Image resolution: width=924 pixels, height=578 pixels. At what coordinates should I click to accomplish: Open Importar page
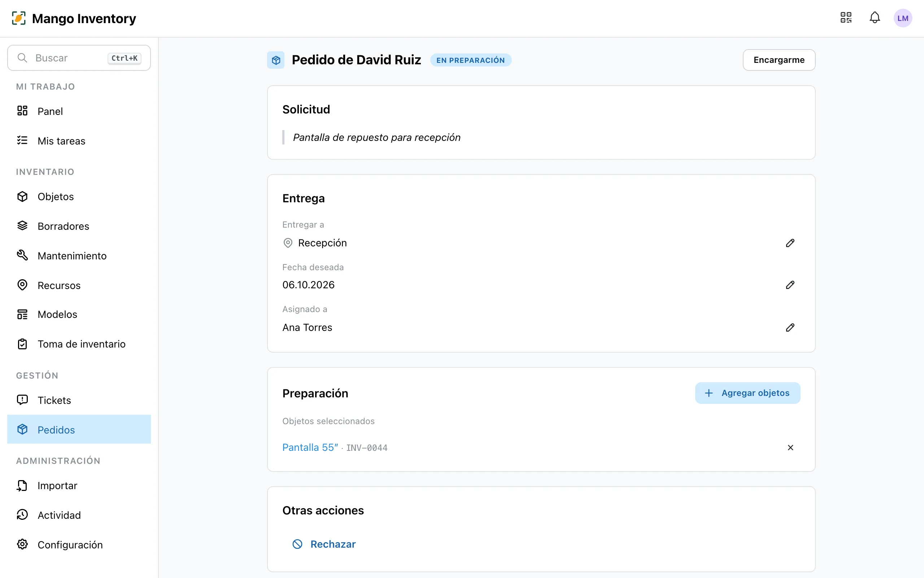pos(79,486)
